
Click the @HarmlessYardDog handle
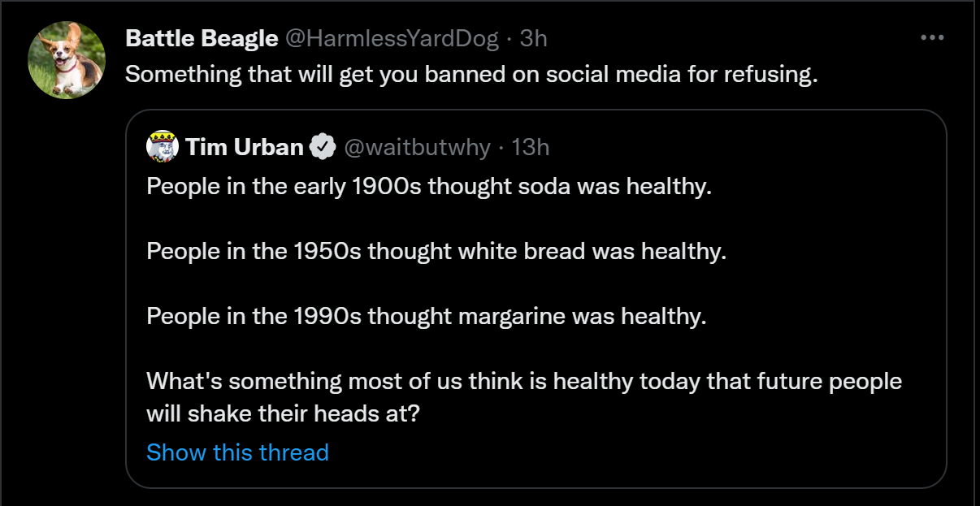[x=390, y=38]
